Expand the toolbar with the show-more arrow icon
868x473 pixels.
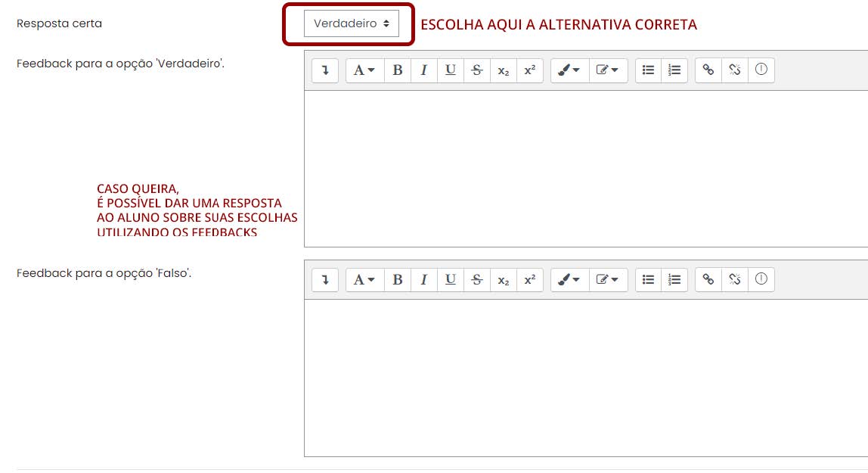[324, 70]
